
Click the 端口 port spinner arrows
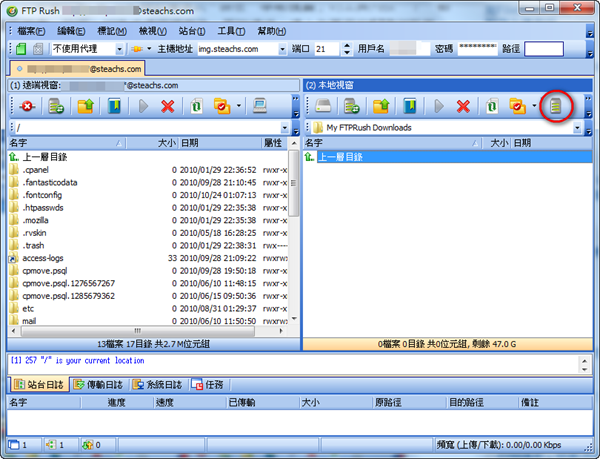coord(347,49)
